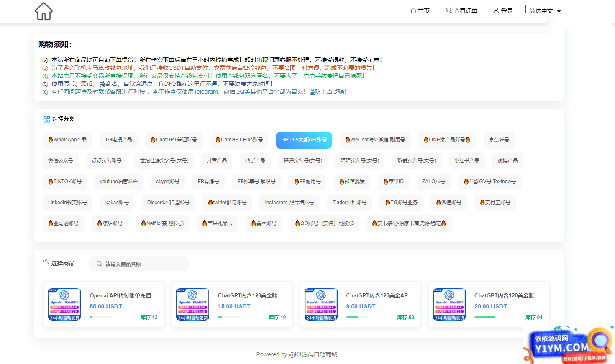Open the ZALO账号 category
This screenshot has width=615, height=364.
[433, 182]
